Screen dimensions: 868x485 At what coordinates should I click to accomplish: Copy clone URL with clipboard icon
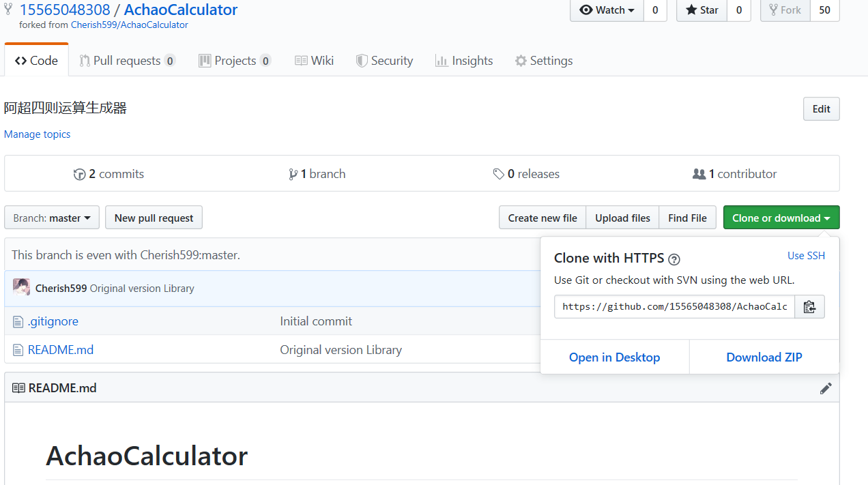809,307
